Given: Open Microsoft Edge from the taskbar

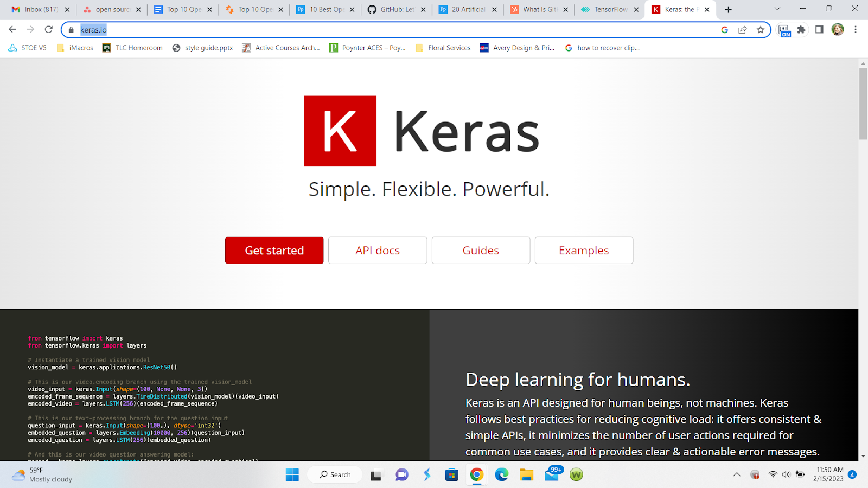Looking at the screenshot, I should (501, 474).
